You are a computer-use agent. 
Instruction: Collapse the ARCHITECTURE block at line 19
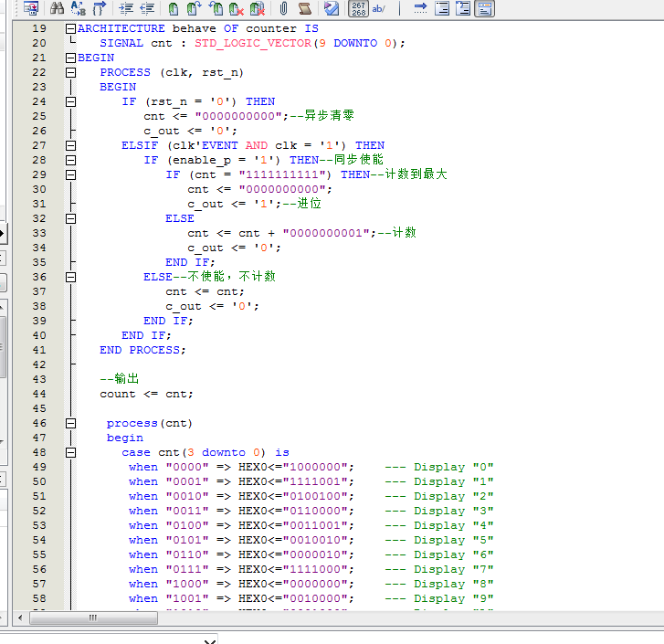(70, 28)
